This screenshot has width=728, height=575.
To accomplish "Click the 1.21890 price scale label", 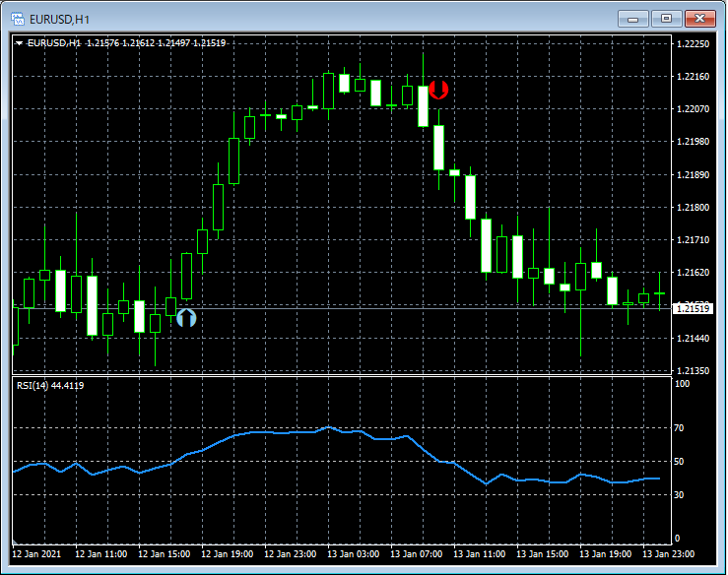I will [x=693, y=175].
